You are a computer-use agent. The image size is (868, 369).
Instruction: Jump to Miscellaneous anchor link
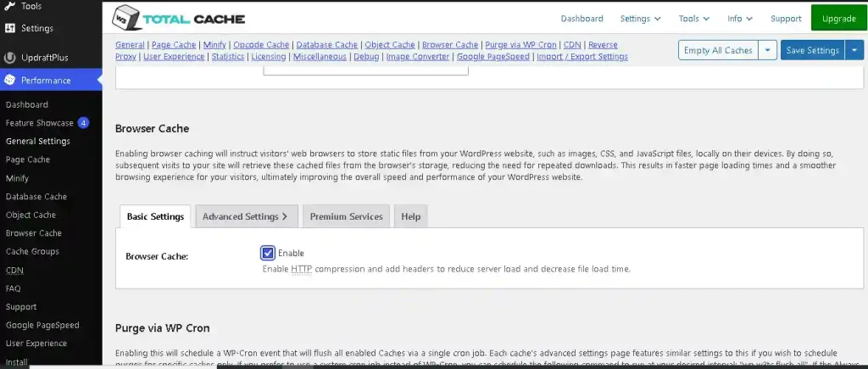[320, 57]
